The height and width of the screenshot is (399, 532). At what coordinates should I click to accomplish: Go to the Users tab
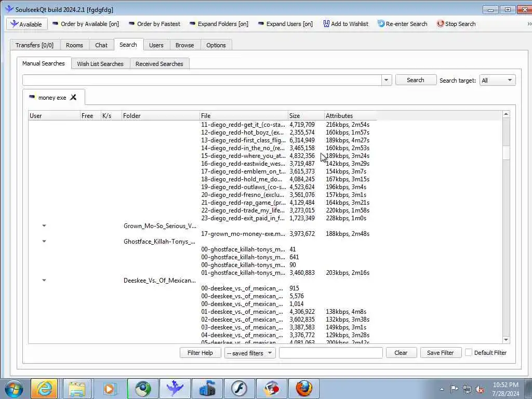[x=156, y=45]
